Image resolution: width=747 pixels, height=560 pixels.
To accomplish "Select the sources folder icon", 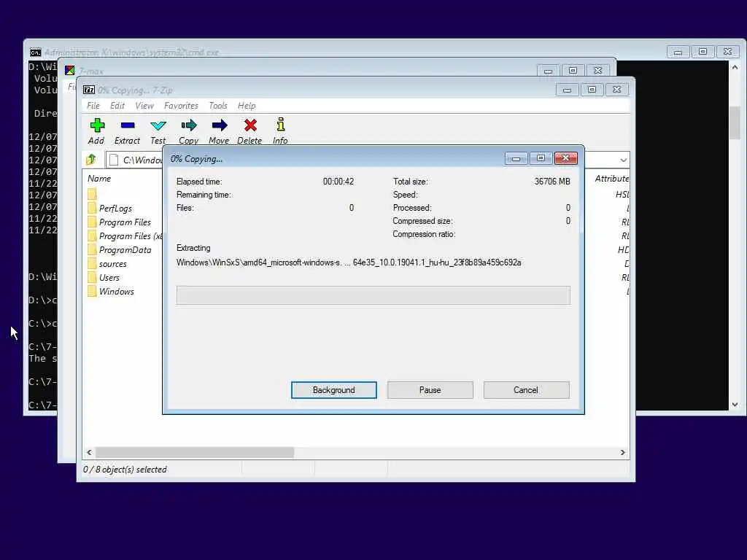I will pyautogui.click(x=92, y=263).
